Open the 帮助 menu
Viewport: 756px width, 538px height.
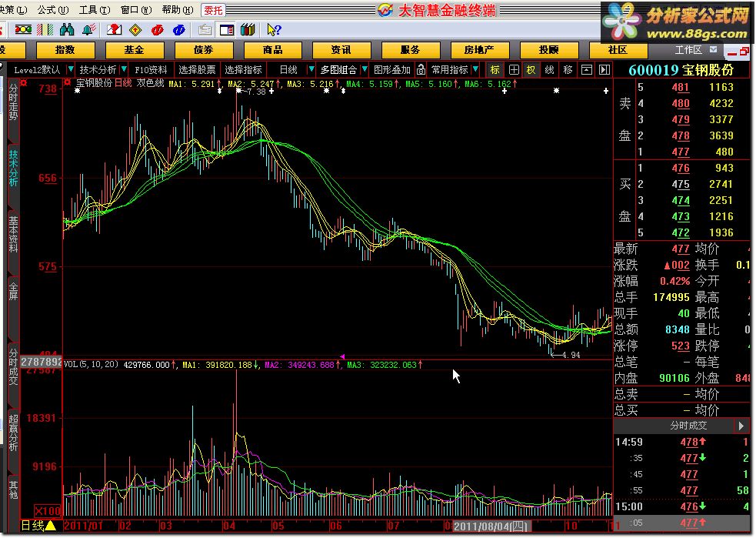[x=178, y=10]
